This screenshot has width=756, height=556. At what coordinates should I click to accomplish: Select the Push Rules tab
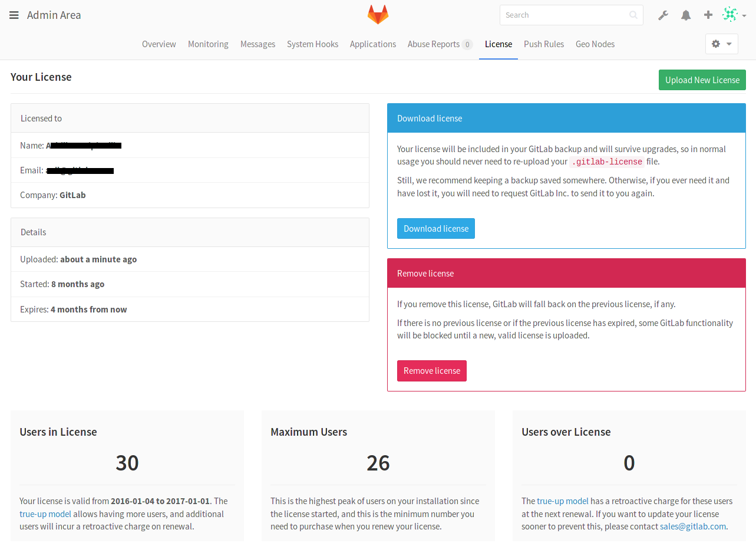point(543,44)
